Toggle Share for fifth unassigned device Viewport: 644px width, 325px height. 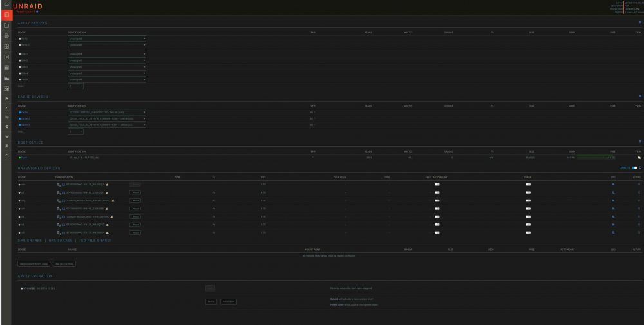[528, 217]
